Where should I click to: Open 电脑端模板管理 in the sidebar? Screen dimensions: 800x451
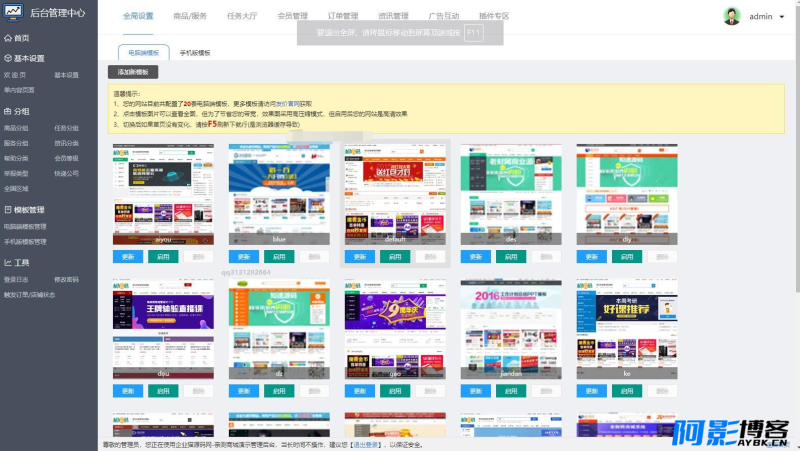click(x=25, y=227)
